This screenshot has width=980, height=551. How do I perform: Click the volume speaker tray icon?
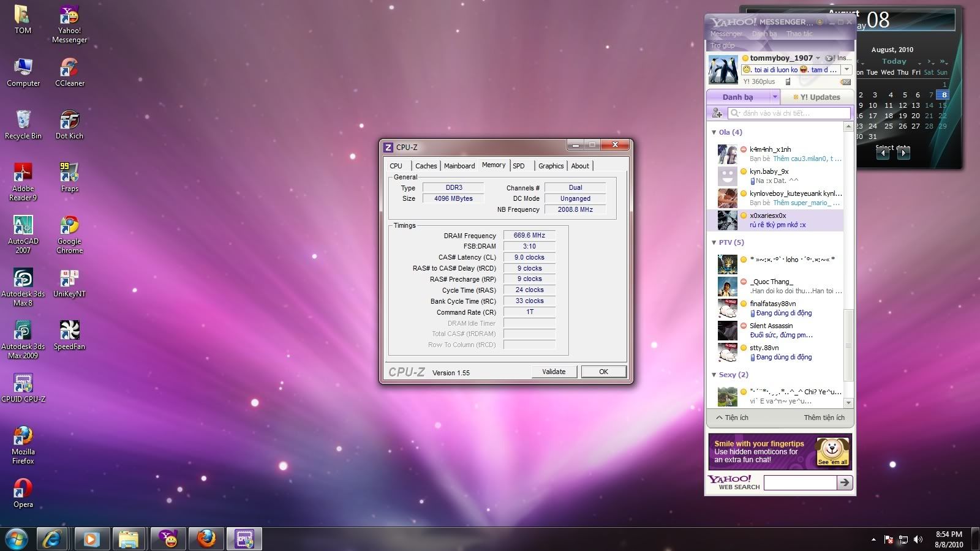point(918,539)
